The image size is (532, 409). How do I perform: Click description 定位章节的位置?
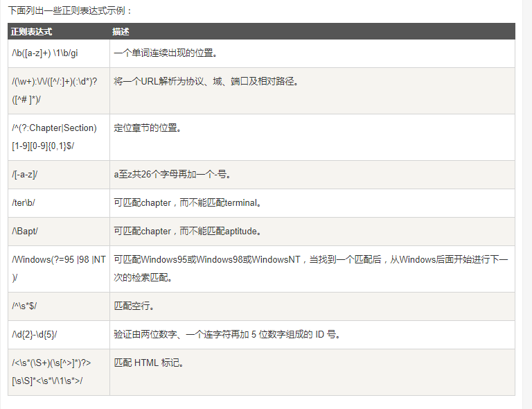point(148,128)
